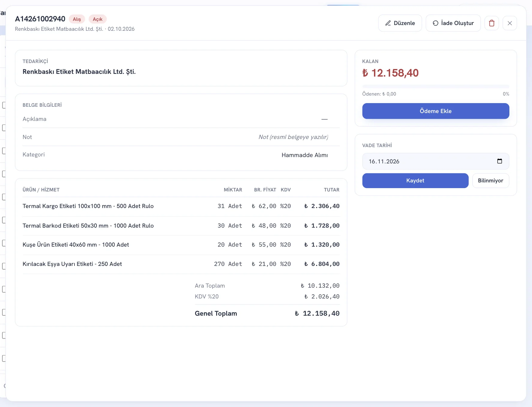Image resolution: width=532 pixels, height=407 pixels.
Task: Click the payment progress bar
Action: click(x=435, y=87)
